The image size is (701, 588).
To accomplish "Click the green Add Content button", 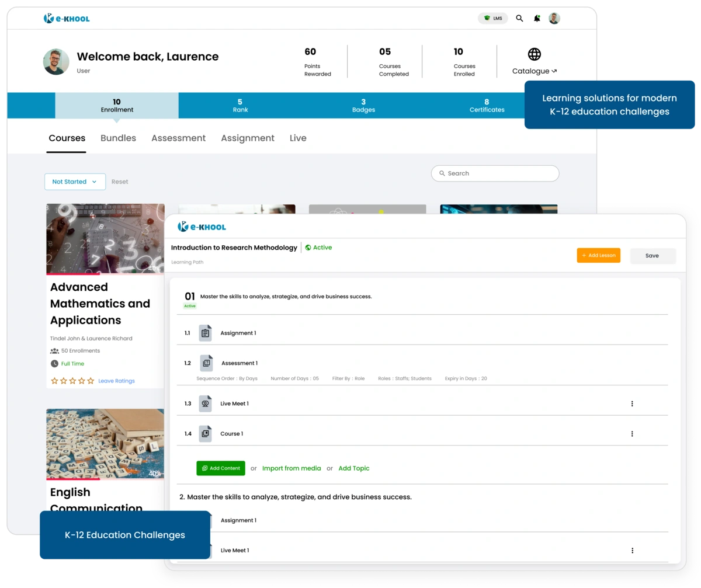I will click(221, 468).
